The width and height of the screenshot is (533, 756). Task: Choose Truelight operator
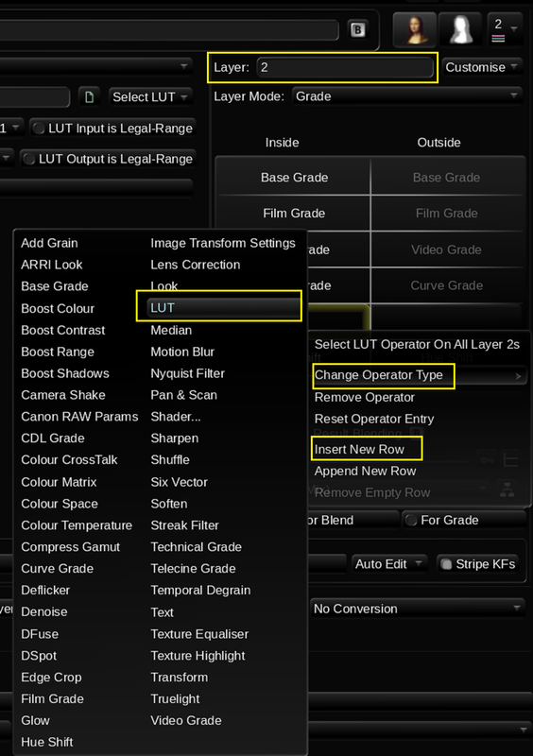(175, 699)
